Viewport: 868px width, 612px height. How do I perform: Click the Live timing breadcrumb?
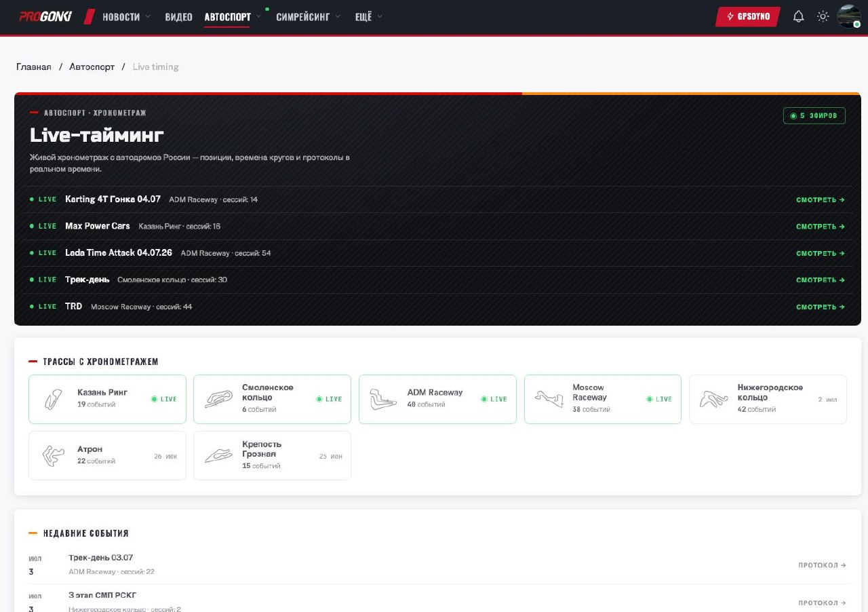coord(156,66)
